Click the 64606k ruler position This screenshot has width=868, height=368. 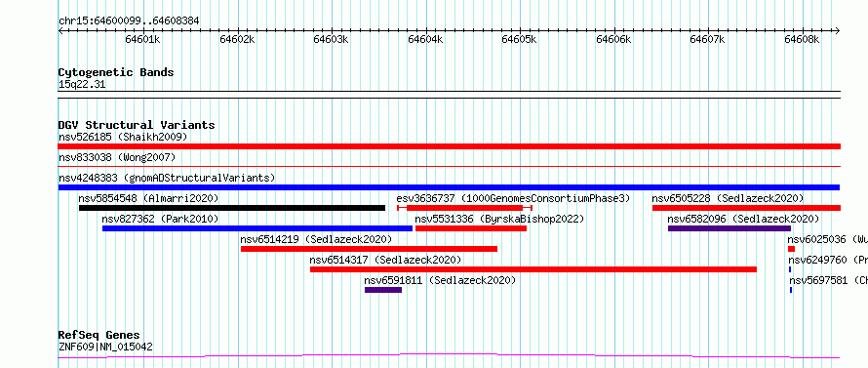point(613,39)
